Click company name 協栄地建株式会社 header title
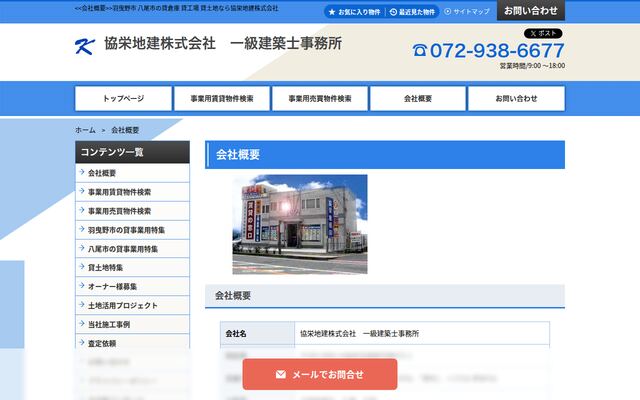 pyautogui.click(x=223, y=43)
